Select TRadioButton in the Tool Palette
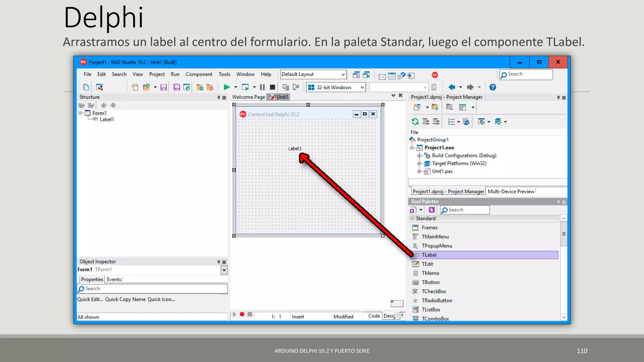Viewport: 644px width, 362px height. click(x=437, y=300)
